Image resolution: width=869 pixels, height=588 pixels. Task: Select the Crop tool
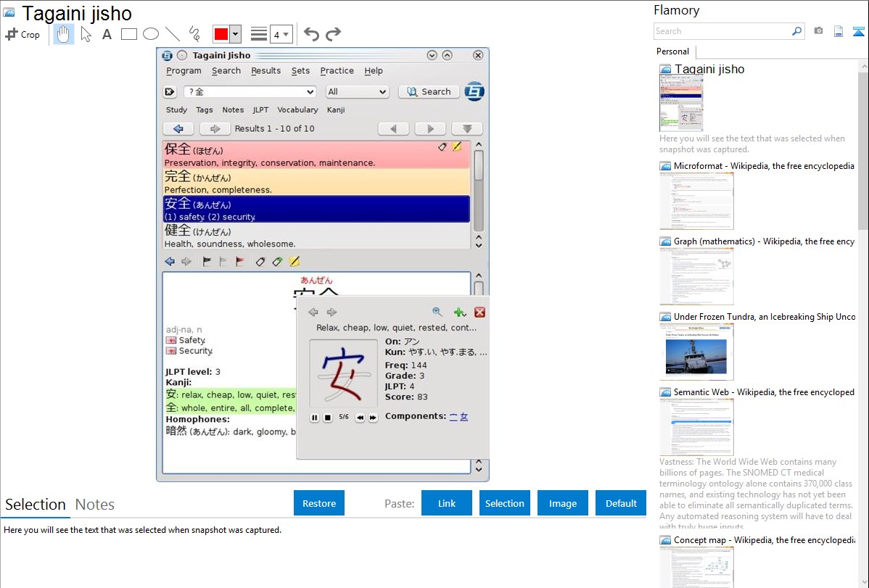tap(22, 34)
